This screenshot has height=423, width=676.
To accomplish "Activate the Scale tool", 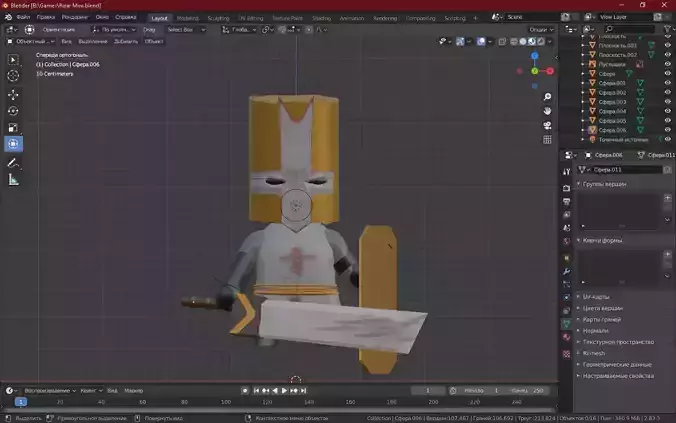I will click(x=13, y=127).
